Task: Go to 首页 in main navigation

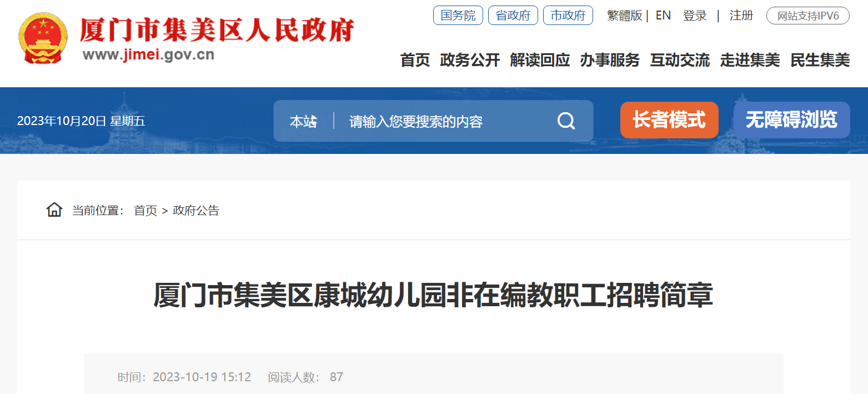Action: click(x=415, y=60)
